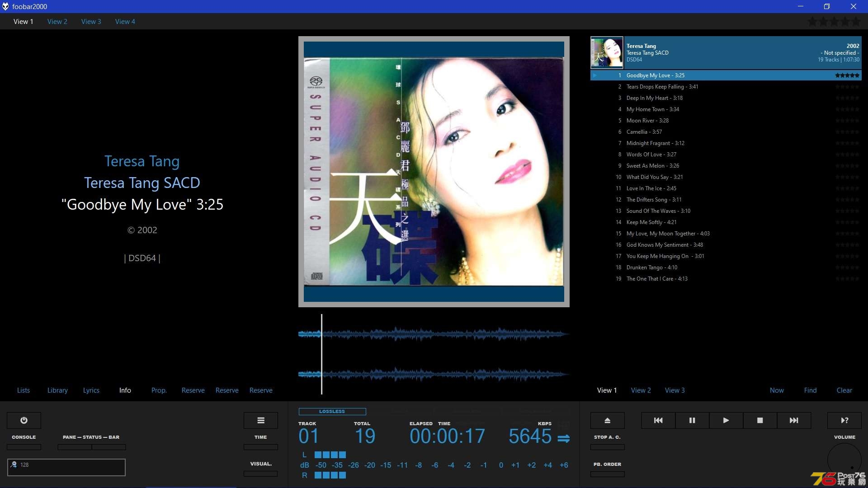Select the Info panel tab
This screenshot has width=868, height=488.
(125, 390)
